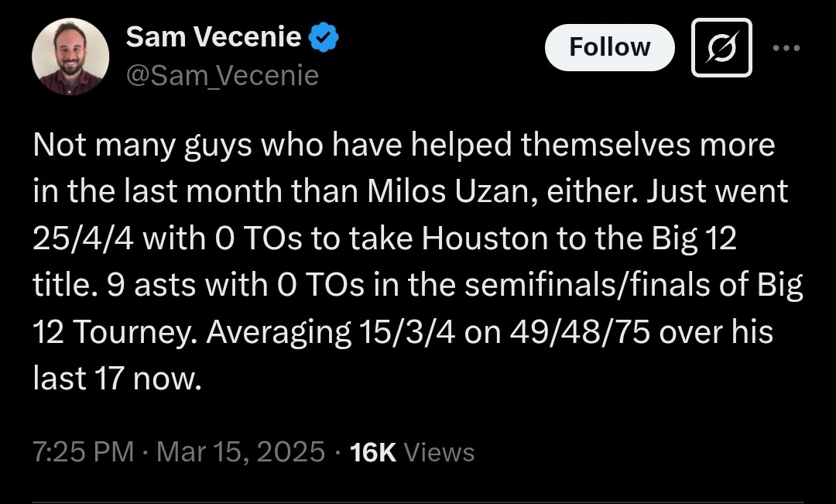Click the 7:25 PM timestamp
This screenshot has height=504, width=836.
click(83, 451)
